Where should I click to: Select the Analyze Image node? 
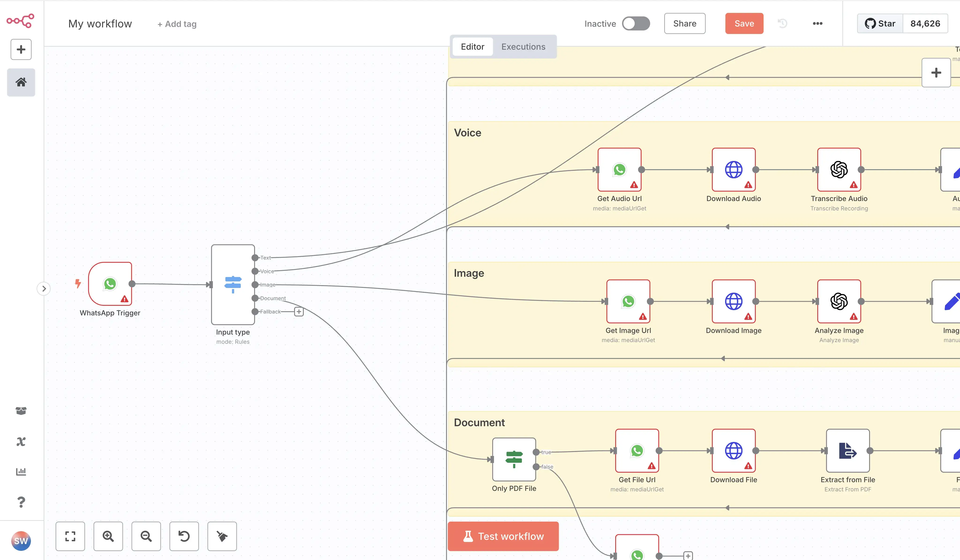pos(839,301)
